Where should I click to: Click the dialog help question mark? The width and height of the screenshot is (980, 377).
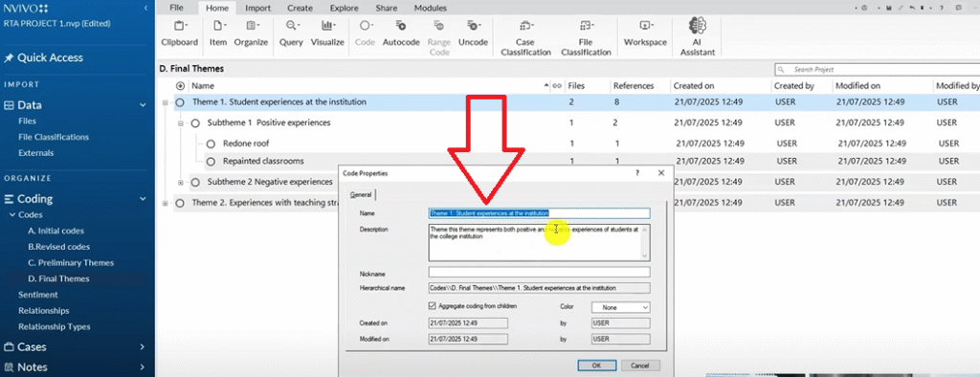637,172
